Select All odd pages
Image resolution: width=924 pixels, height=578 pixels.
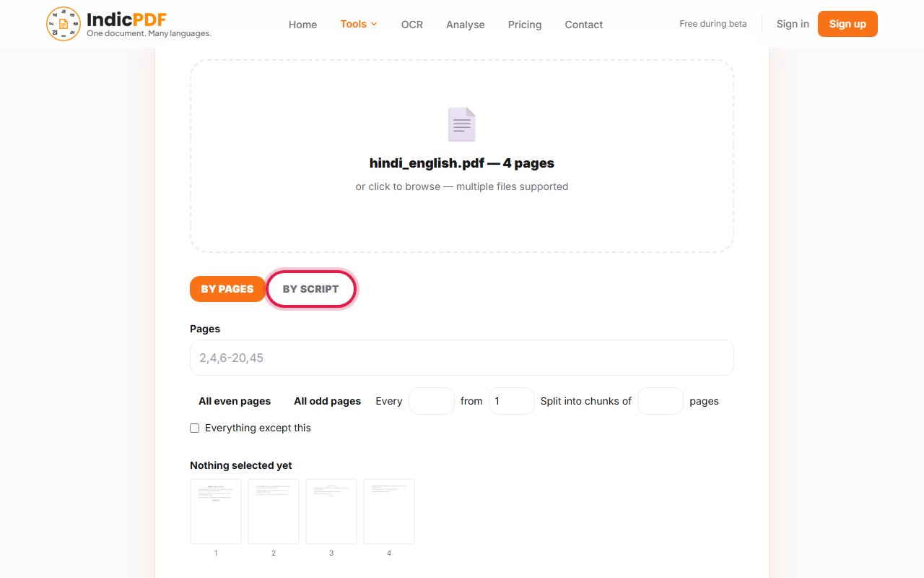click(327, 401)
